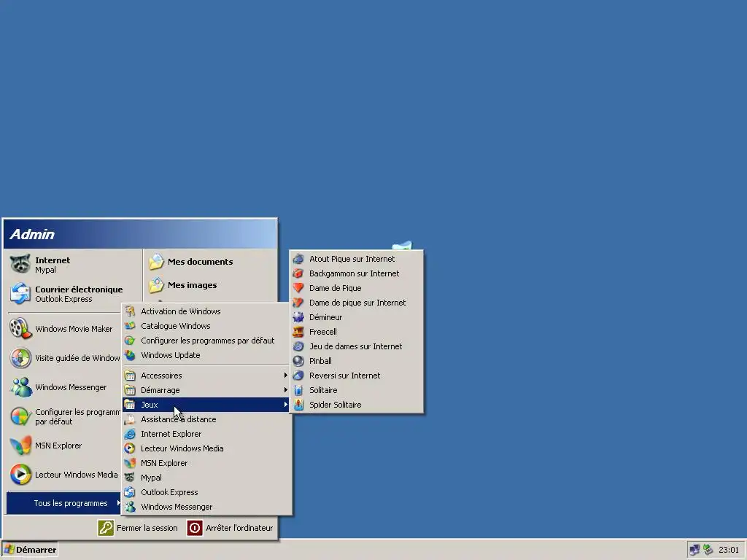Click the Mypal raccoon icon in programs list
Image resolution: width=747 pixels, height=560 pixels.
(x=130, y=478)
